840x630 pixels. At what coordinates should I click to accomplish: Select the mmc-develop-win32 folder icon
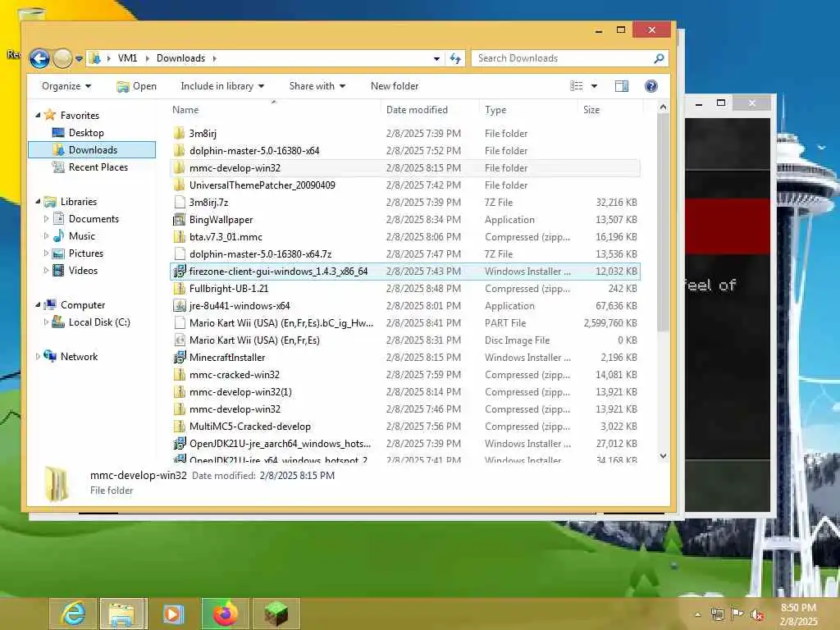click(x=180, y=167)
